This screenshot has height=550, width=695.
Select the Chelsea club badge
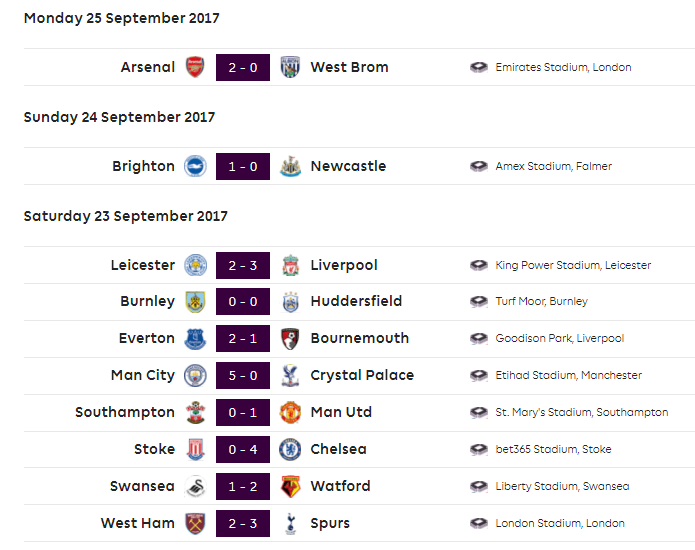(x=290, y=449)
